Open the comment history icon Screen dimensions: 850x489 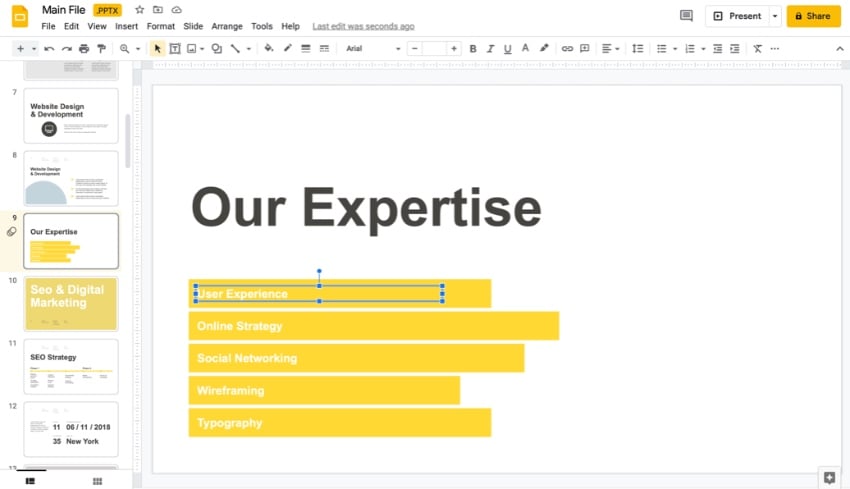[x=686, y=16]
